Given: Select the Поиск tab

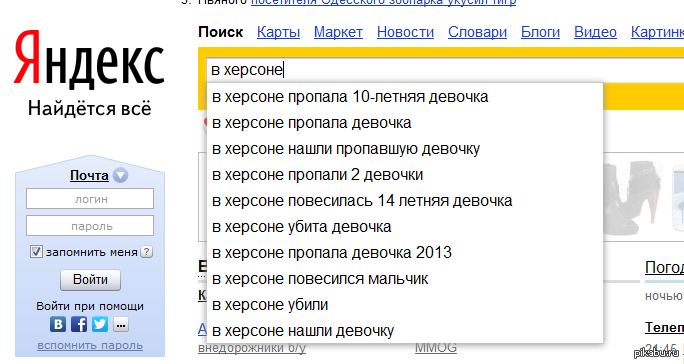Looking at the screenshot, I should tap(220, 32).
